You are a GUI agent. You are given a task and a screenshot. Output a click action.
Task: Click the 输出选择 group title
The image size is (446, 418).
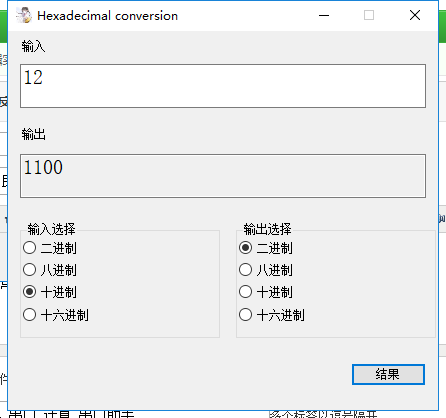click(267, 229)
